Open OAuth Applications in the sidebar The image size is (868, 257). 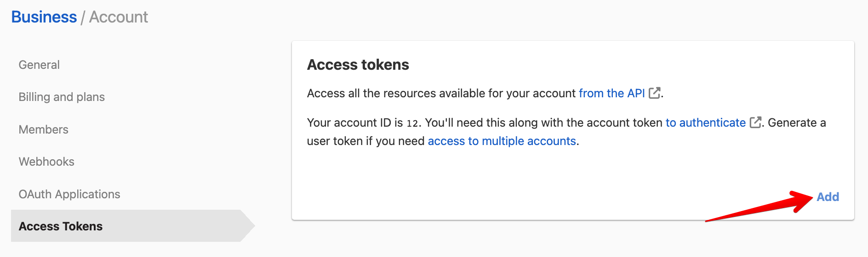tap(69, 194)
